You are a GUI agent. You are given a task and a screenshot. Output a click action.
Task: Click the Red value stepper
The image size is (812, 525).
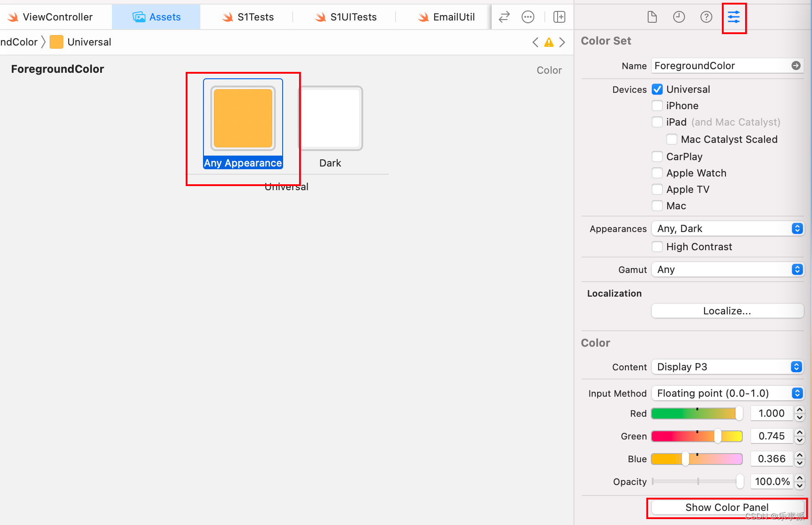point(800,413)
